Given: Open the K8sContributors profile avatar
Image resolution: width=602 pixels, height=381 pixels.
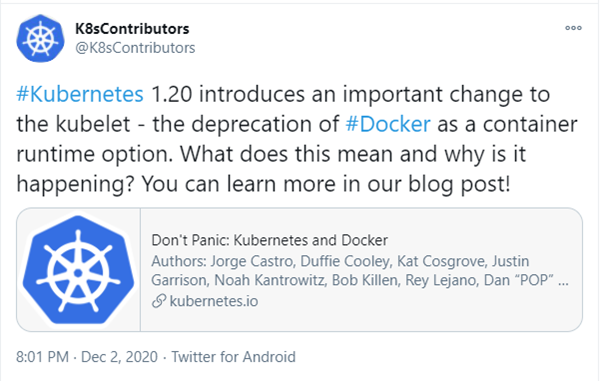Looking at the screenshot, I should [x=40, y=38].
